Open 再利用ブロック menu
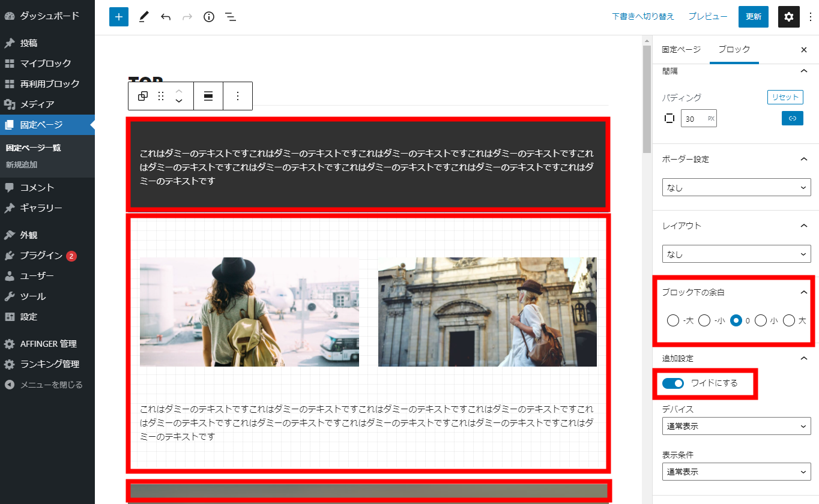The width and height of the screenshot is (819, 504). (47, 84)
